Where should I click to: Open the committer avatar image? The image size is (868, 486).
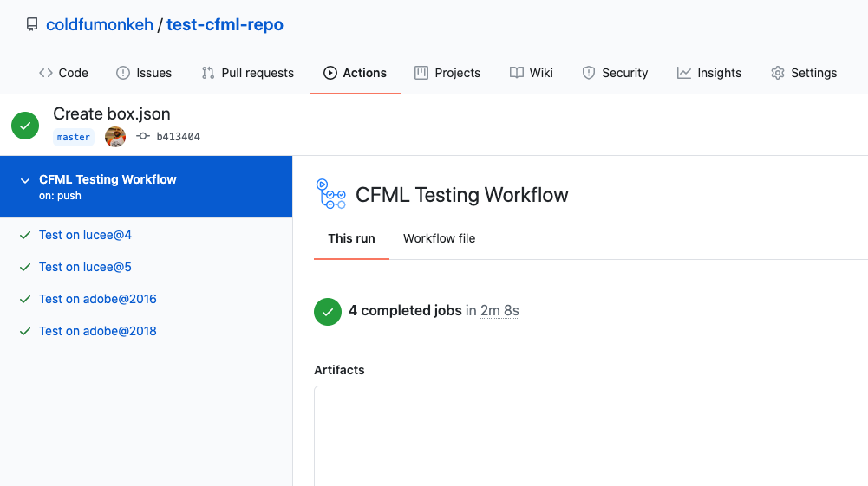coord(115,137)
